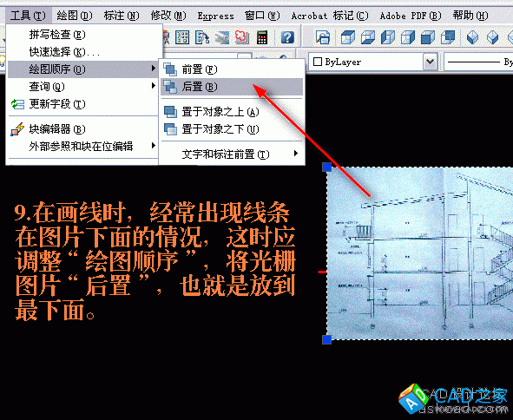Click the ByLayer color swatch box

tap(318, 62)
